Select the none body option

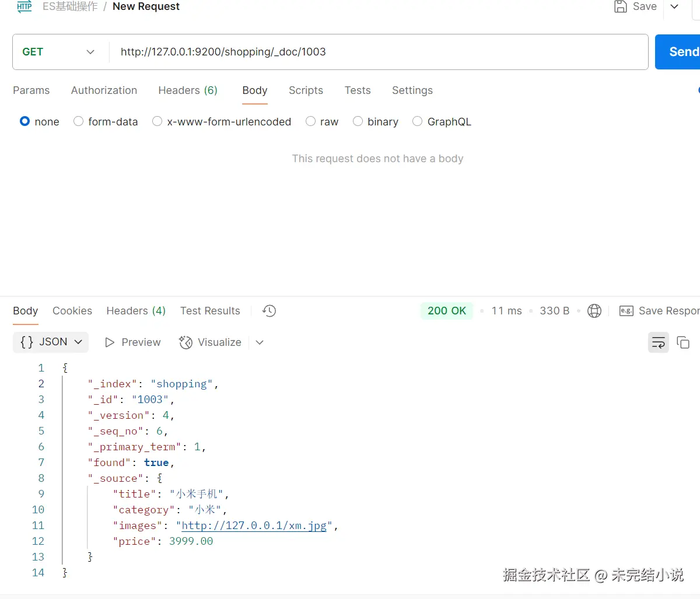24,121
